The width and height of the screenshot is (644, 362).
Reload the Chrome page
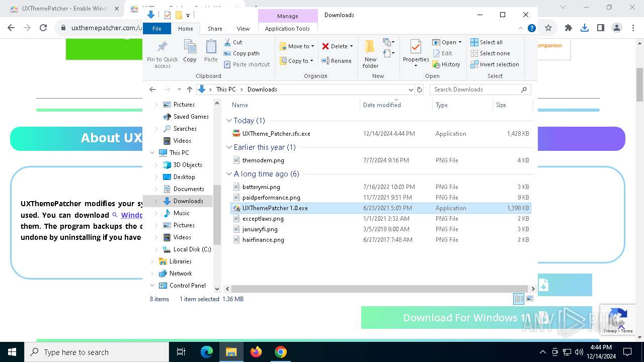(43, 28)
